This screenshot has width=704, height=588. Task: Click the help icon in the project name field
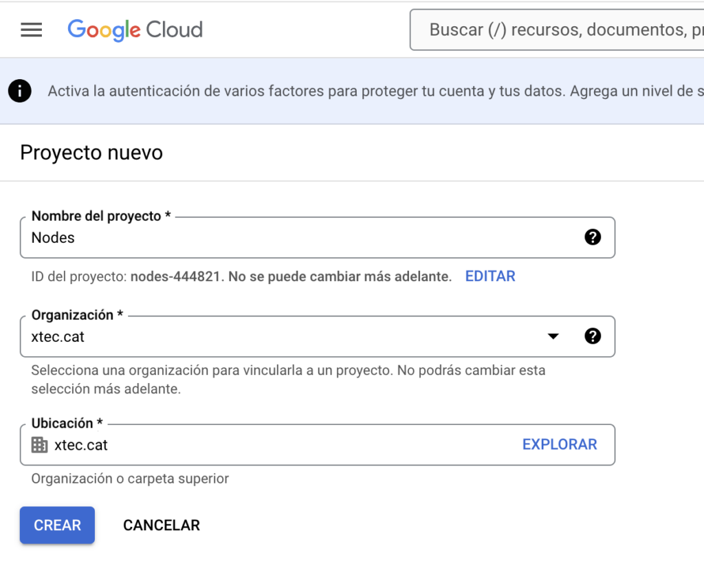pyautogui.click(x=592, y=237)
